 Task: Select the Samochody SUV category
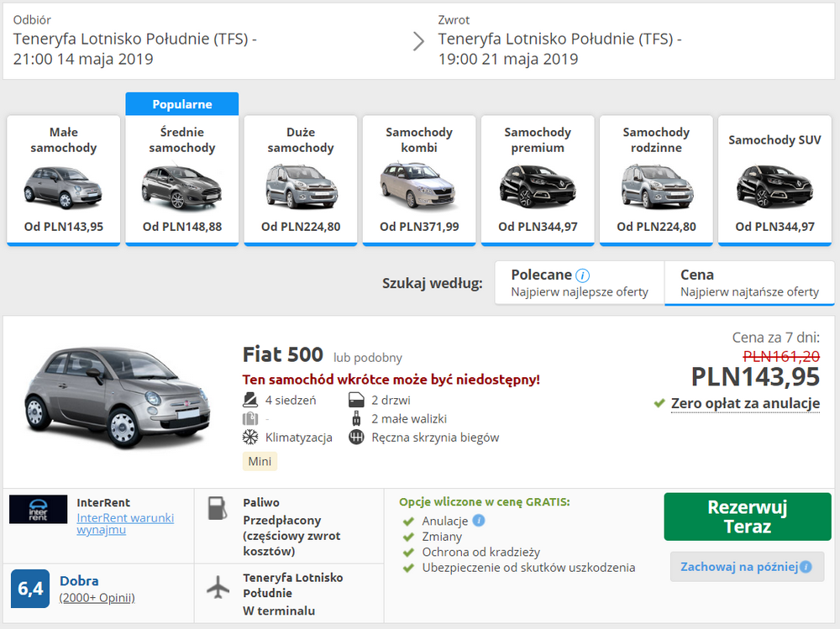(774, 181)
